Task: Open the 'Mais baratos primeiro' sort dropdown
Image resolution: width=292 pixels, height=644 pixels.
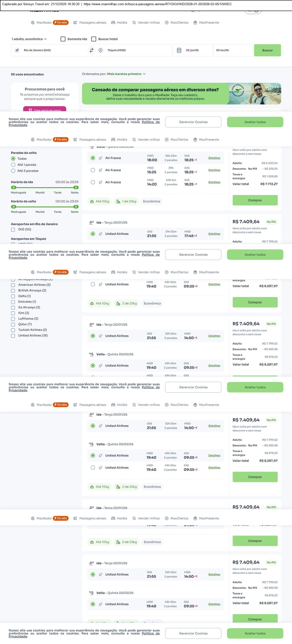Action: pos(126,74)
